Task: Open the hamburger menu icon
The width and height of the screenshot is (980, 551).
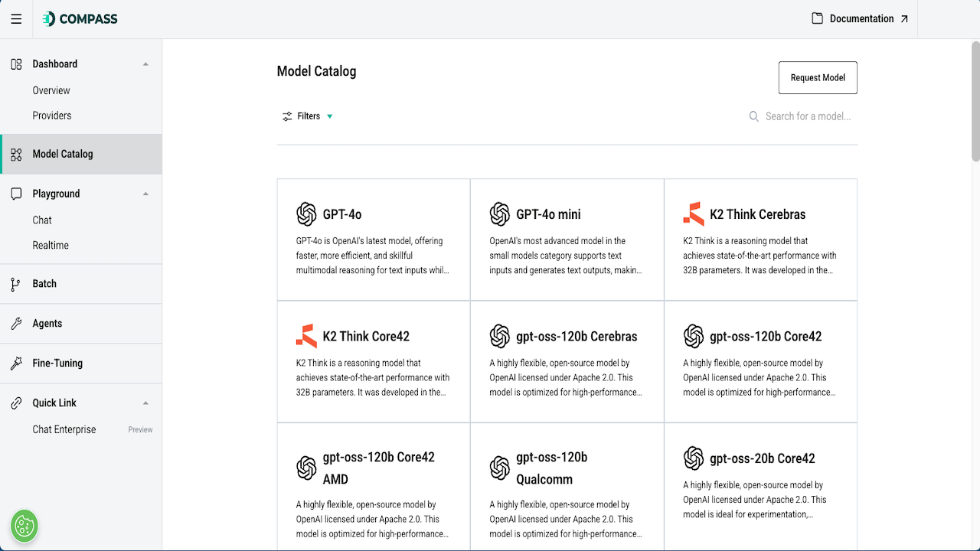Action: (16, 19)
